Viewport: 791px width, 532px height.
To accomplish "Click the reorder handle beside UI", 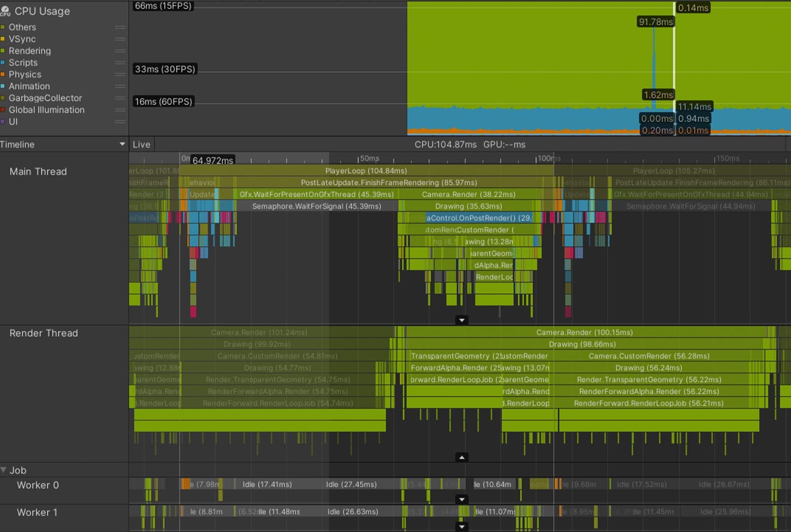I will coord(120,122).
